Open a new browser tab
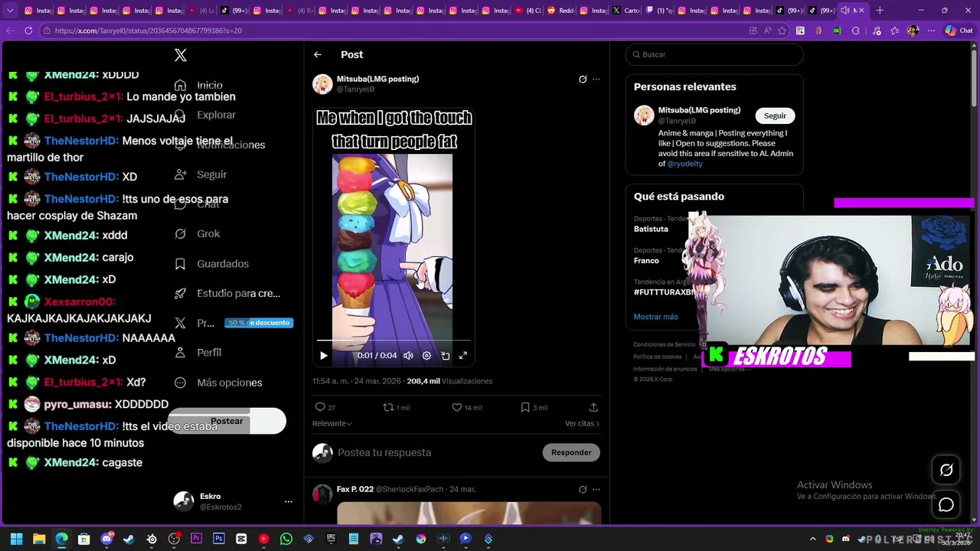 [880, 11]
